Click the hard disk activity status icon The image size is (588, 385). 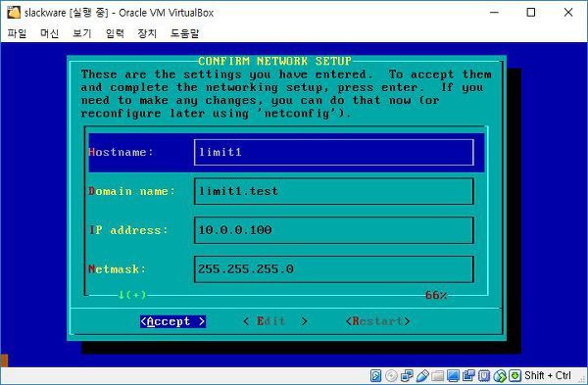[x=376, y=375]
